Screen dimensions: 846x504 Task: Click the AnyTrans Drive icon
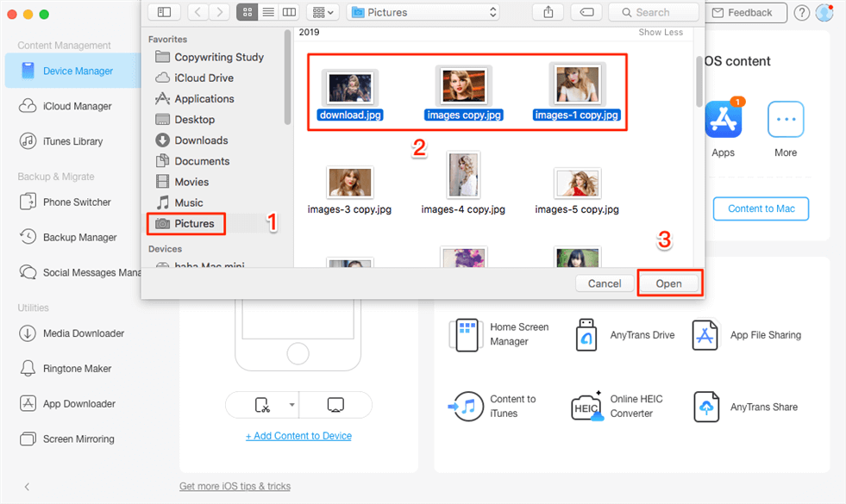tap(586, 335)
